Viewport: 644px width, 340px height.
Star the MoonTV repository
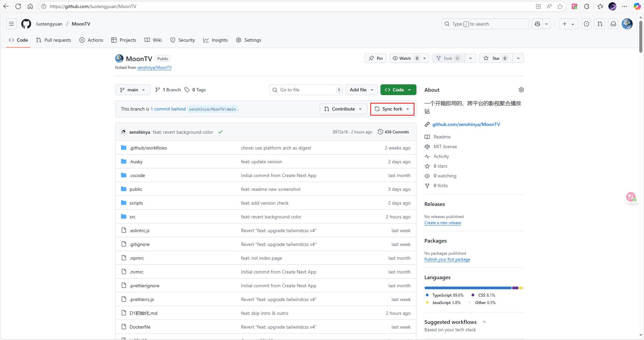[x=495, y=58]
